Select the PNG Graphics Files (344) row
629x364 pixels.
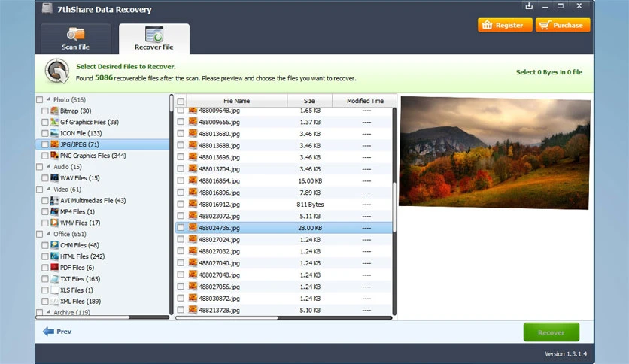click(x=102, y=156)
